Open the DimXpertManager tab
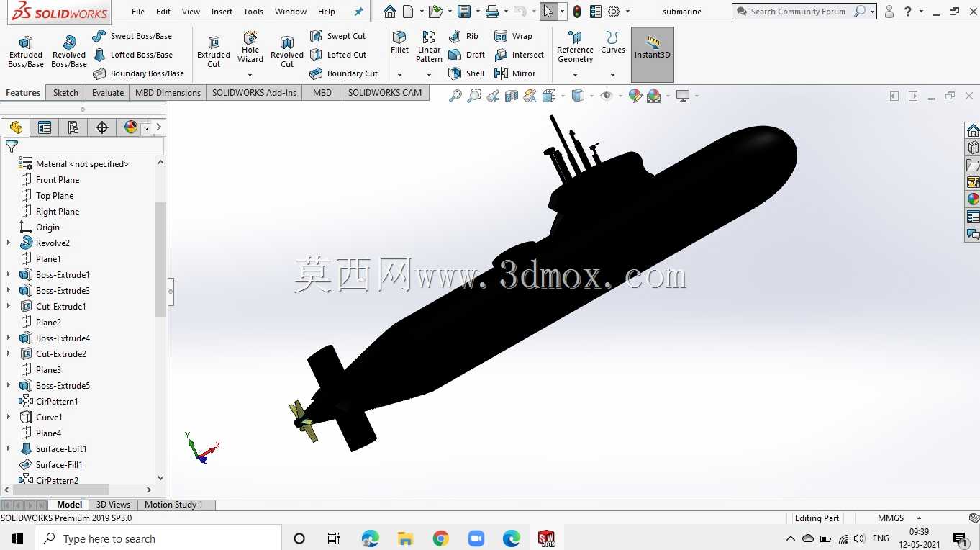980x550 pixels. pos(102,127)
